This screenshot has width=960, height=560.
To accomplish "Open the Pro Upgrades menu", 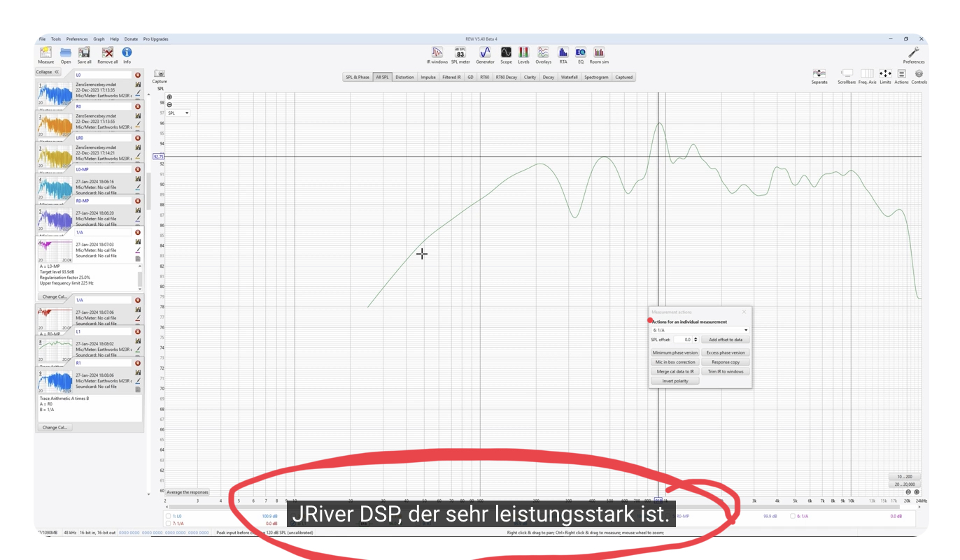I will click(156, 39).
